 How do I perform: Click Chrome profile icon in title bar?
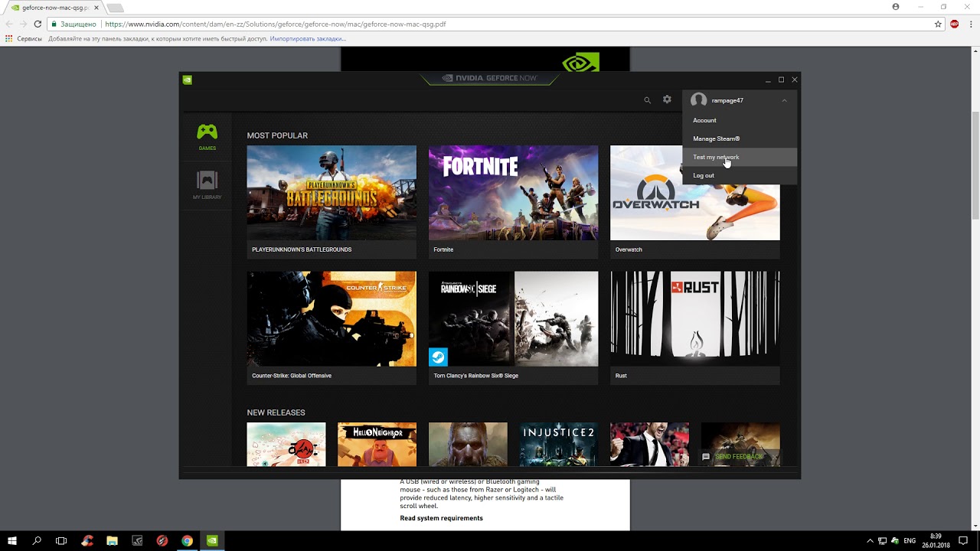[896, 6]
